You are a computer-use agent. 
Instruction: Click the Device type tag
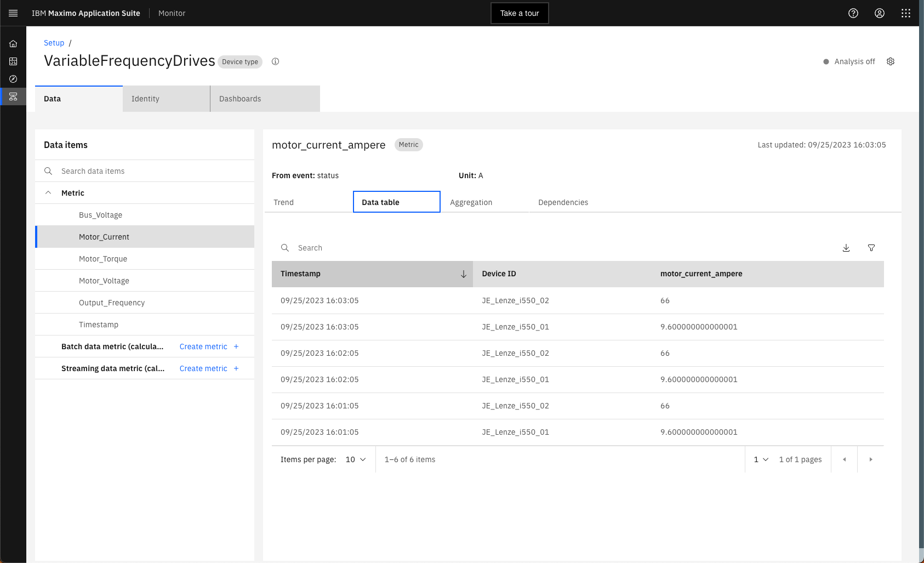pos(240,62)
